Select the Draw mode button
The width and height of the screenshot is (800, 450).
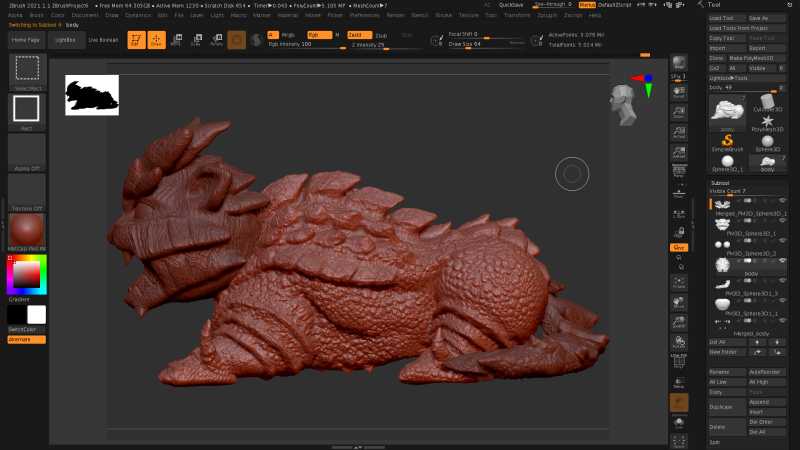(156, 40)
